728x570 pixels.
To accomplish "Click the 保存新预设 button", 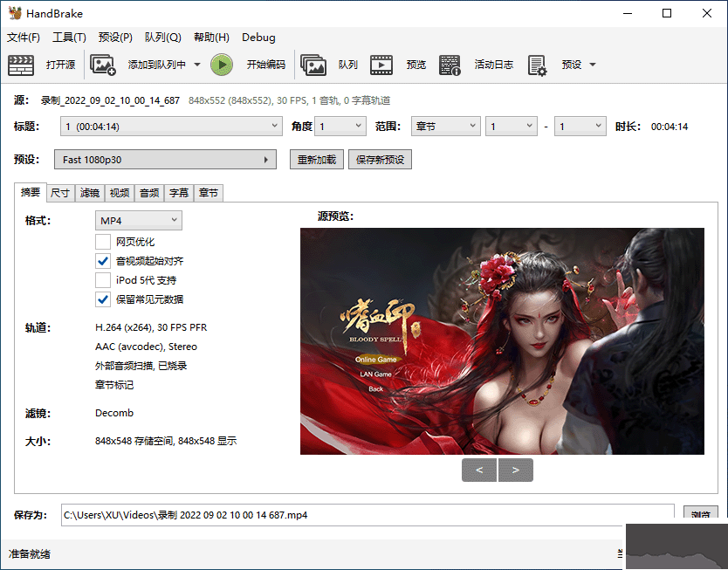I will tap(380, 160).
